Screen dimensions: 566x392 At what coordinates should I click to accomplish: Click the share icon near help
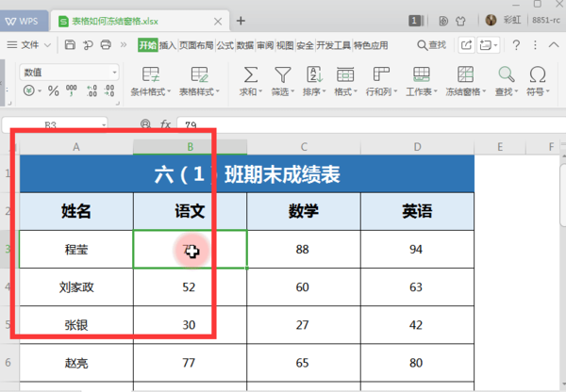tap(466, 45)
